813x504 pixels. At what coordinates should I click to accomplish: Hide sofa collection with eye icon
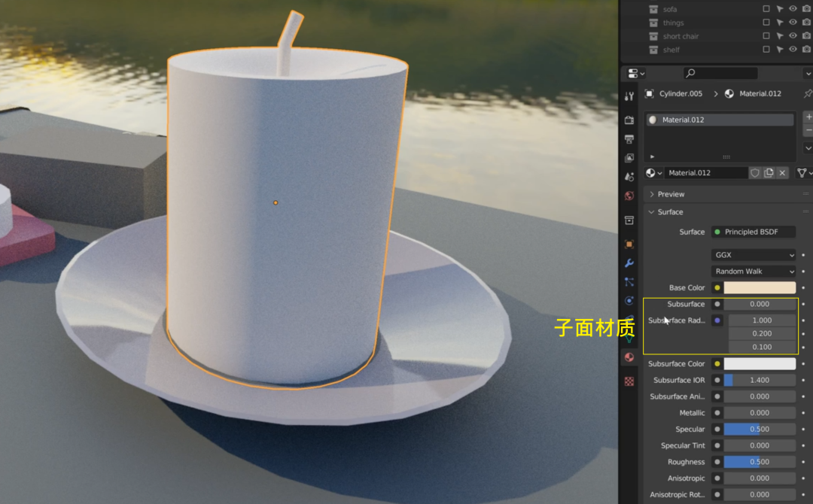793,9
